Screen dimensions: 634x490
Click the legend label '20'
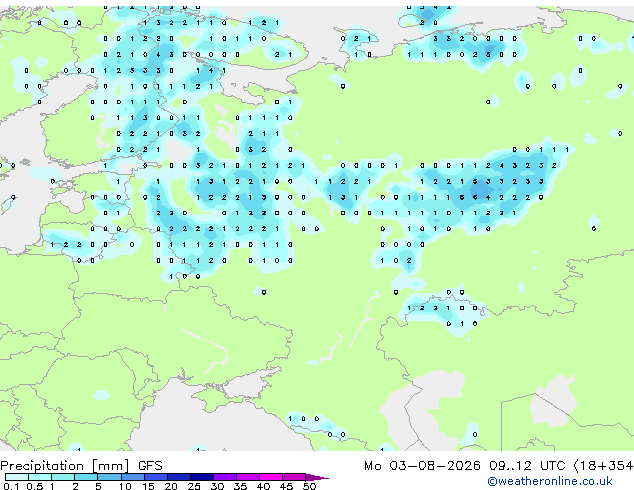coord(171,486)
